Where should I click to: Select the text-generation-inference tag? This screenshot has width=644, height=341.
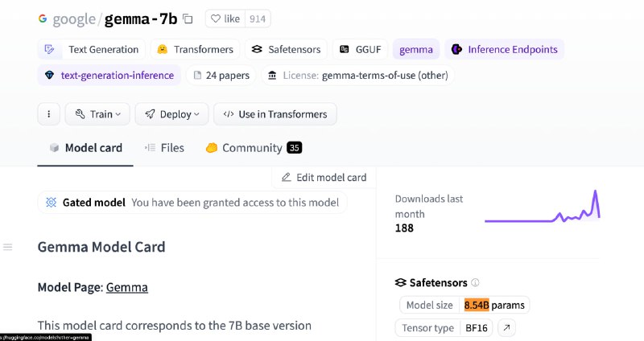click(x=109, y=75)
